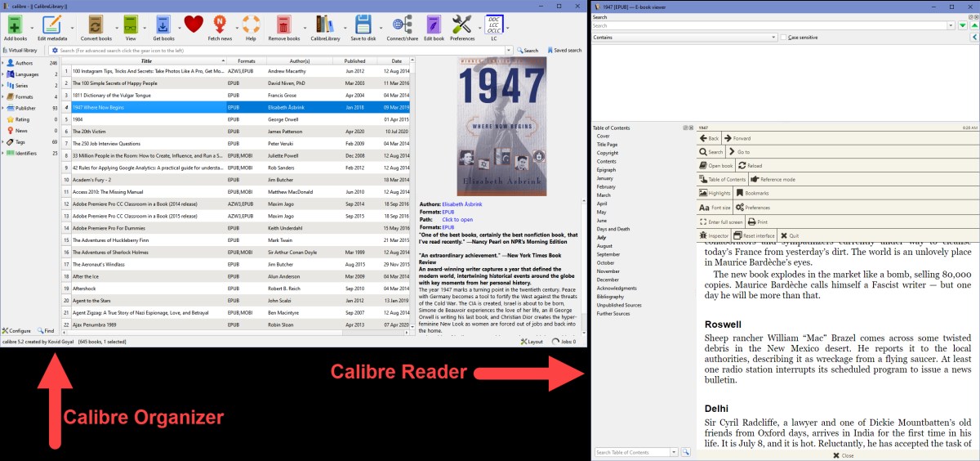Click the LC classification plugin icon
This screenshot has width=980, height=461.
pos(494,25)
